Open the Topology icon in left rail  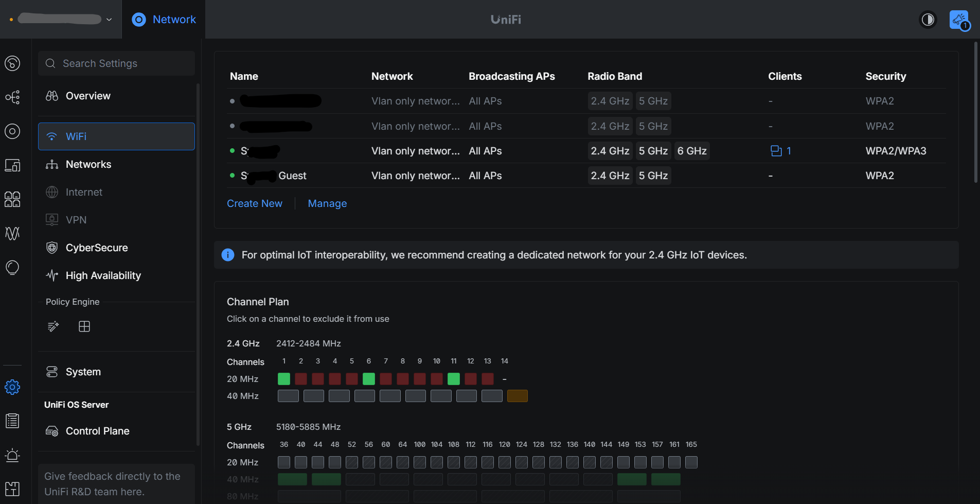[12, 97]
